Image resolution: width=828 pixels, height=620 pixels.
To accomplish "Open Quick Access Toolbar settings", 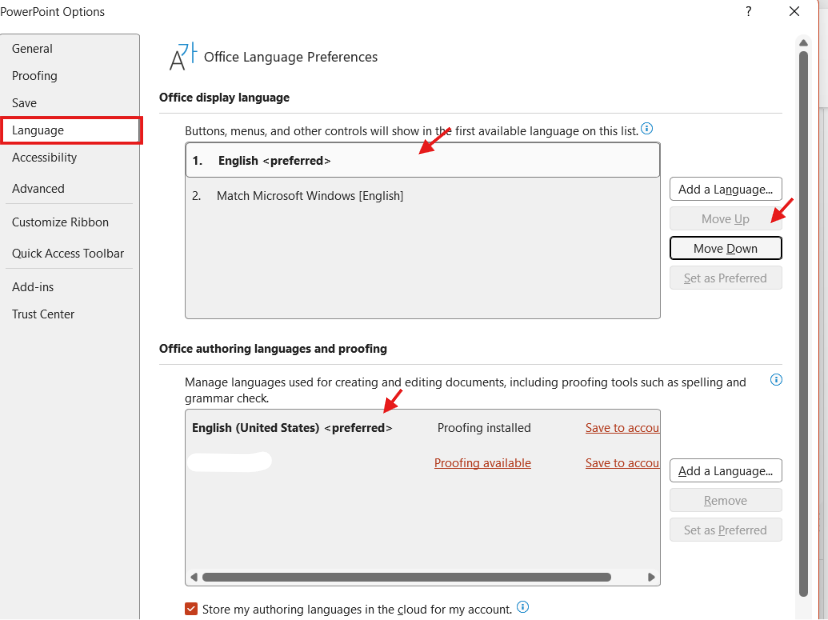I will coord(68,253).
